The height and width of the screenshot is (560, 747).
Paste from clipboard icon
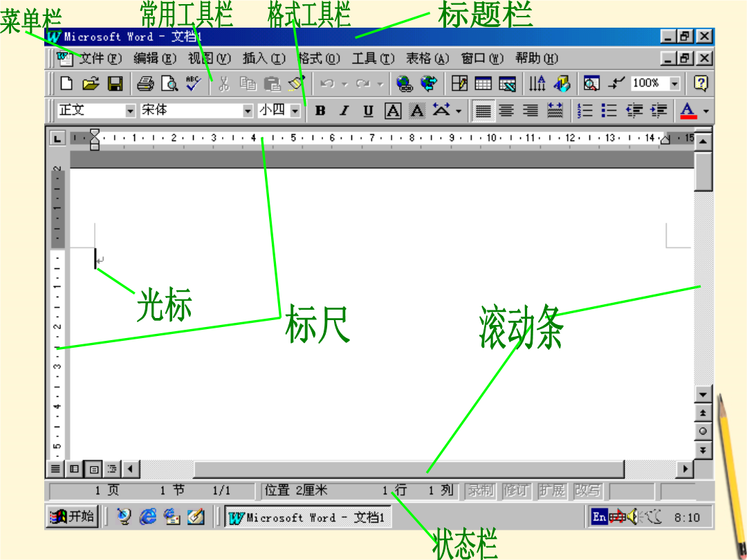(x=272, y=84)
